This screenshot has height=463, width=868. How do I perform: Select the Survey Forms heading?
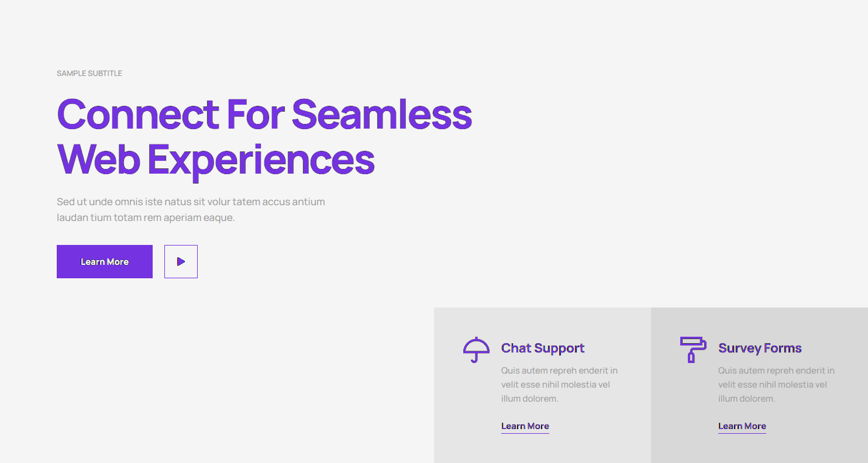pyautogui.click(x=759, y=348)
